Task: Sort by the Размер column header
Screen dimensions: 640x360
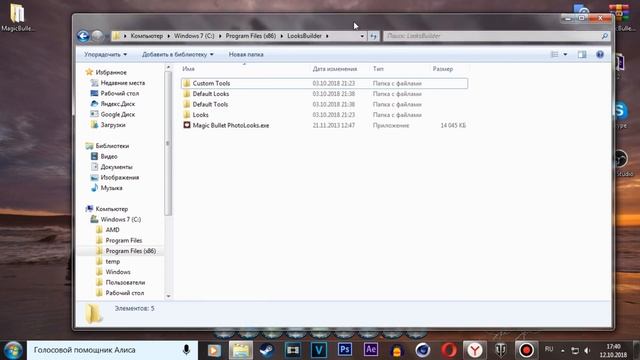Action: click(443, 69)
